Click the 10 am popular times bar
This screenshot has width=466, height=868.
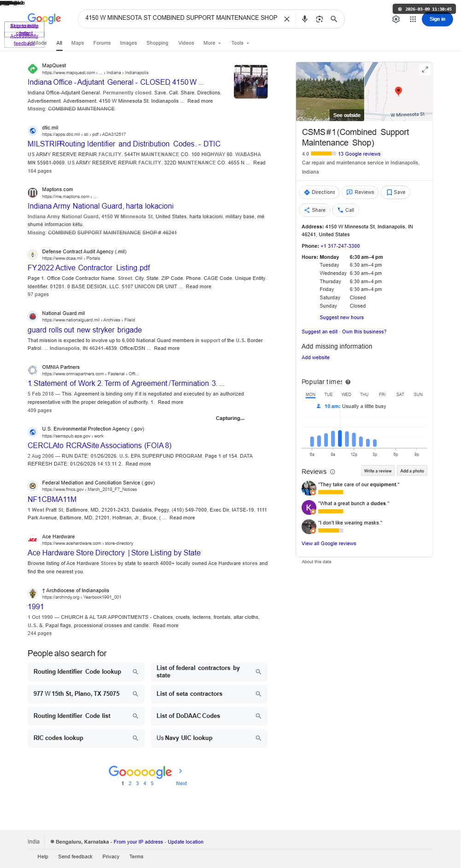tap(340, 438)
